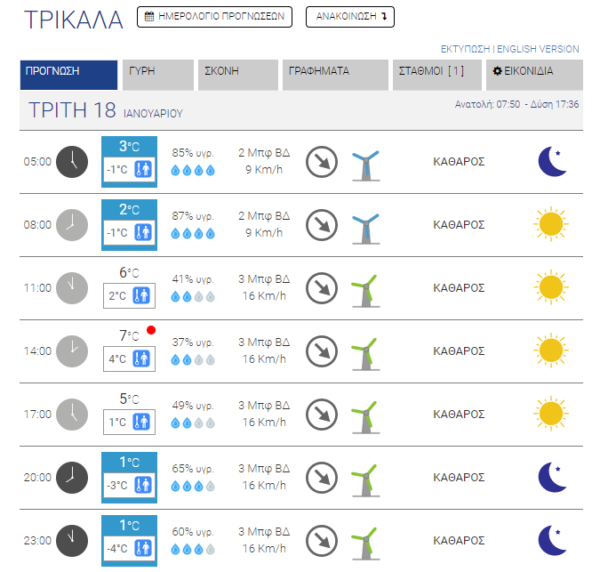600x572 pixels.
Task: Click the dark clock icon for 05:00
Action: click(71, 161)
